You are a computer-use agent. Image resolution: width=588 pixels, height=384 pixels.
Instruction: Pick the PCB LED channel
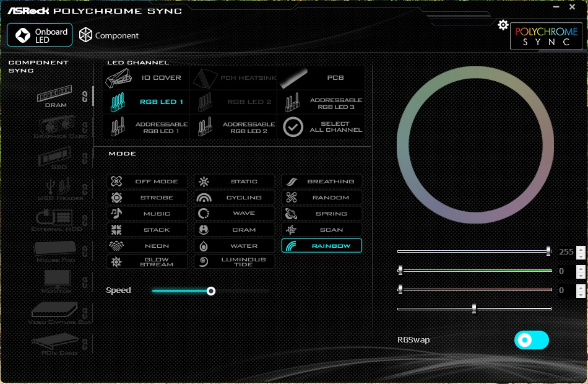coord(321,78)
